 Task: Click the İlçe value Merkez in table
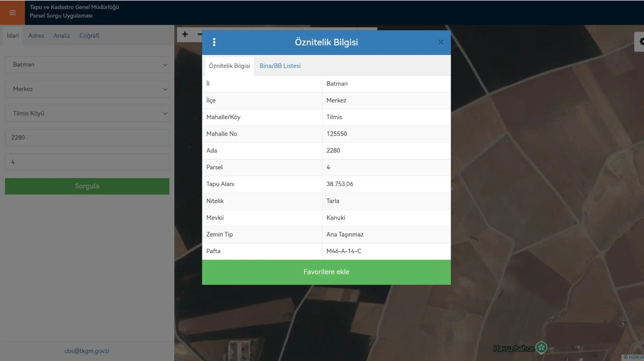336,100
